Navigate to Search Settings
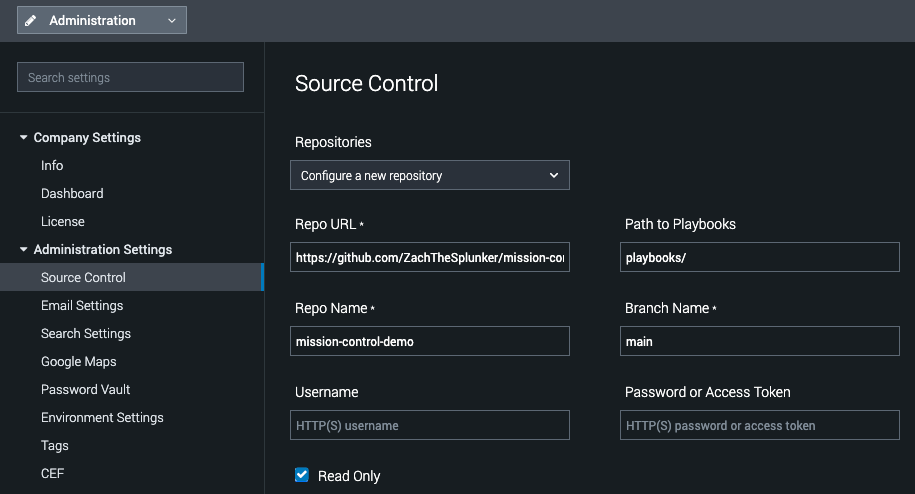The image size is (915, 494). click(x=86, y=333)
